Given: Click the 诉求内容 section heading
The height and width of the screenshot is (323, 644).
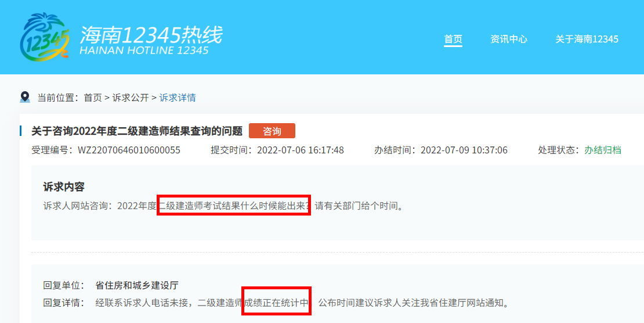Looking at the screenshot, I should [x=64, y=186].
